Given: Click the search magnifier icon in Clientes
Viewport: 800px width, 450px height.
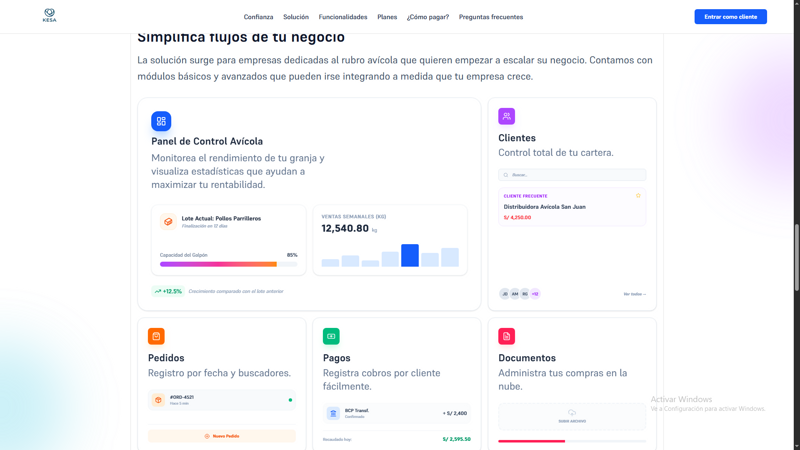Looking at the screenshot, I should click(506, 175).
